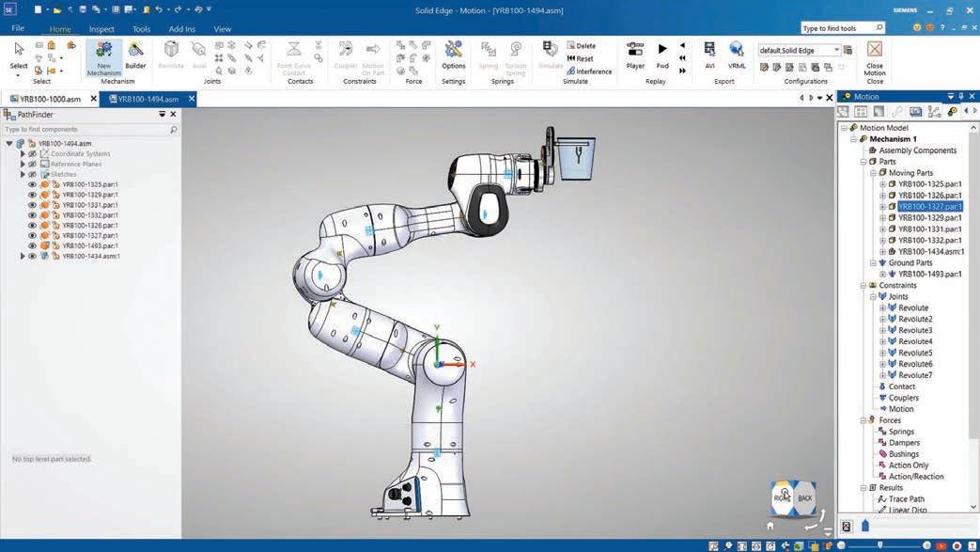Collapse the Constraints node
Viewport: 980px width, 552px height.
click(863, 285)
